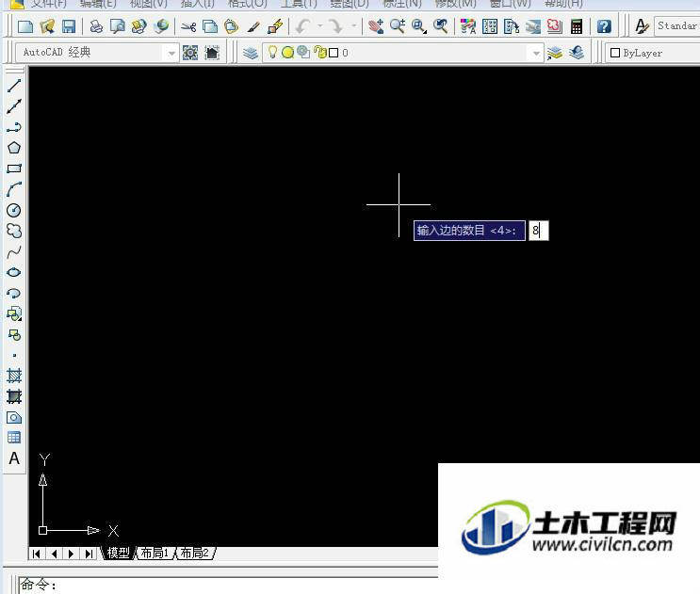This screenshot has height=594, width=700.
Task: Select the Line tool in the Draw toolbar
Action: click(x=14, y=85)
